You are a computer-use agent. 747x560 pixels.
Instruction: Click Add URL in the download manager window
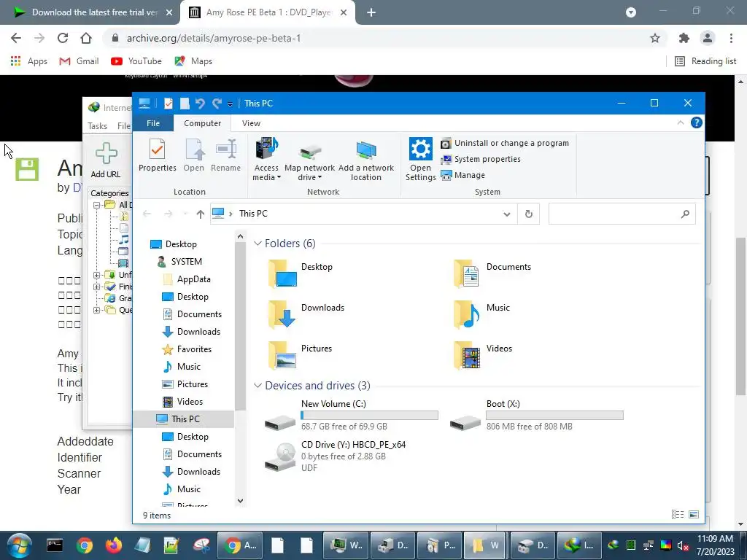click(x=106, y=160)
